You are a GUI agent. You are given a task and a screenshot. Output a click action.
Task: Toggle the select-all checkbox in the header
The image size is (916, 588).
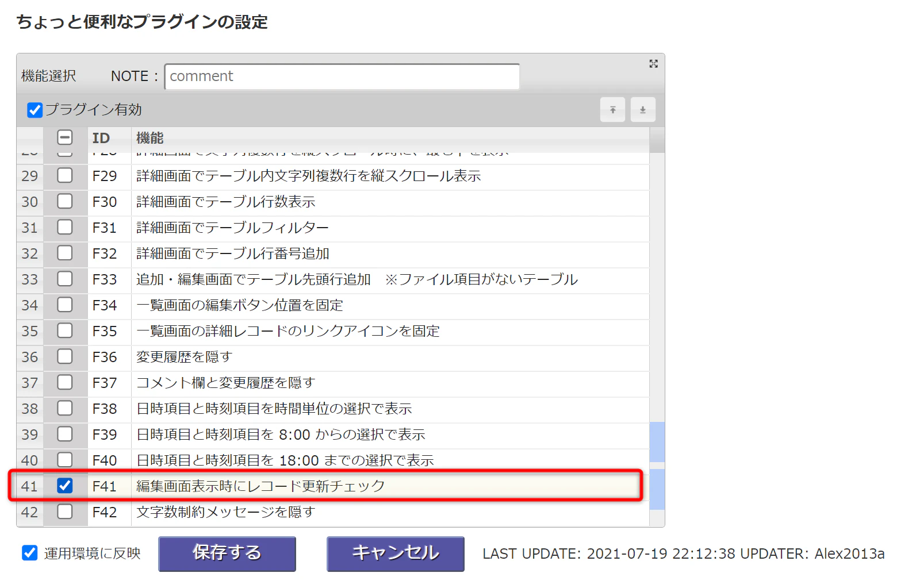pos(65,138)
